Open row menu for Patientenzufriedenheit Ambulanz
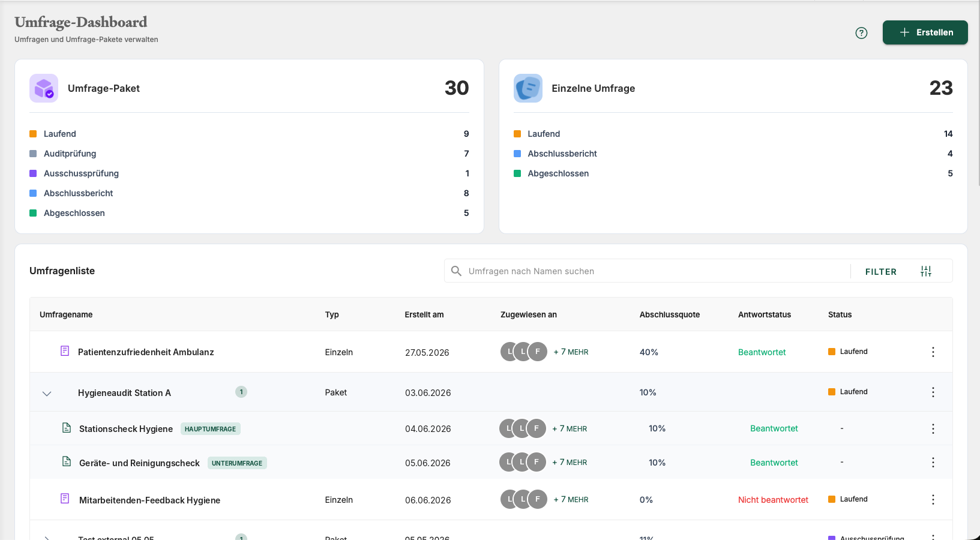 click(x=933, y=352)
